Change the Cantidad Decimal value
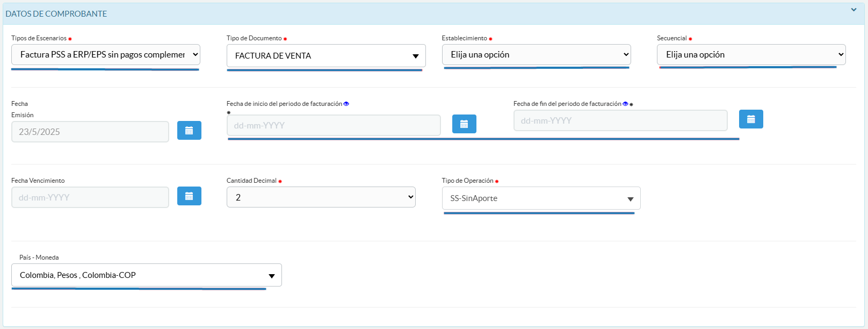Screen dimensions: 868x329 coord(321,197)
